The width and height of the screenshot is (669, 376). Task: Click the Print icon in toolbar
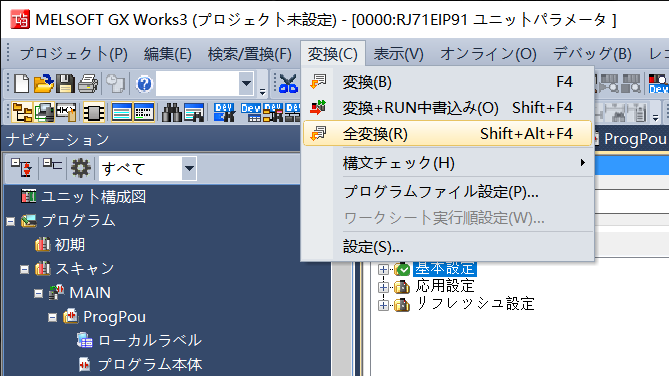(88, 83)
